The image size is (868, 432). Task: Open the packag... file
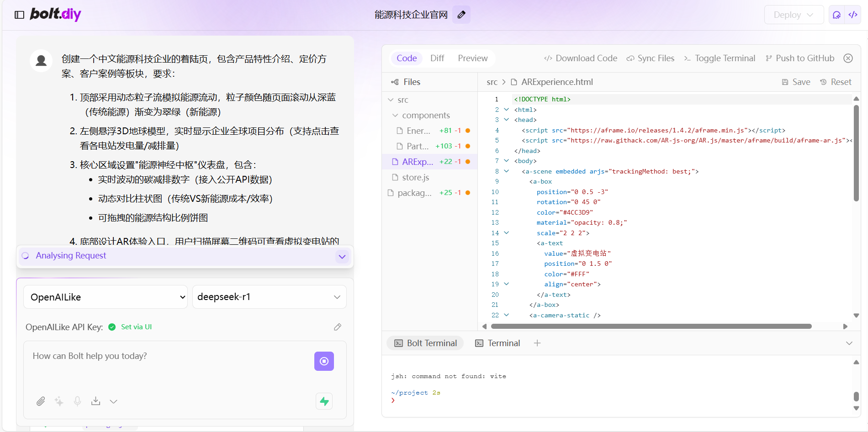[x=430, y=193]
